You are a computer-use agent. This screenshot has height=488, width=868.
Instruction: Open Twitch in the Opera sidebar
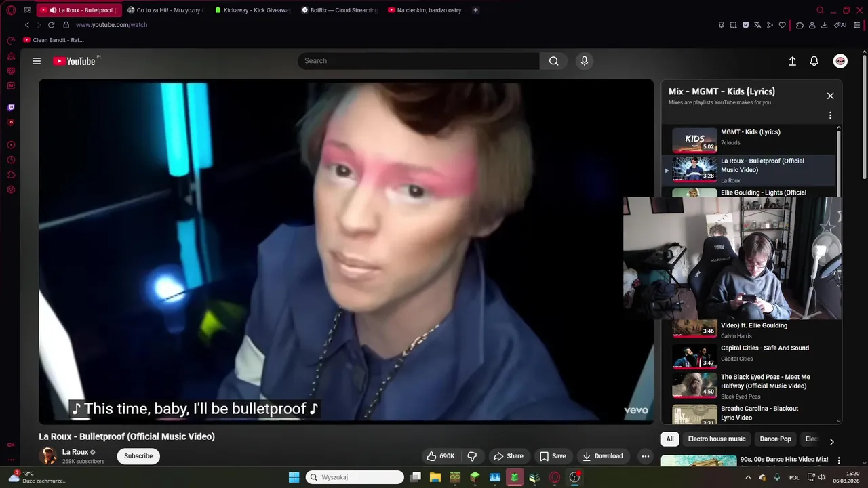pos(11,107)
